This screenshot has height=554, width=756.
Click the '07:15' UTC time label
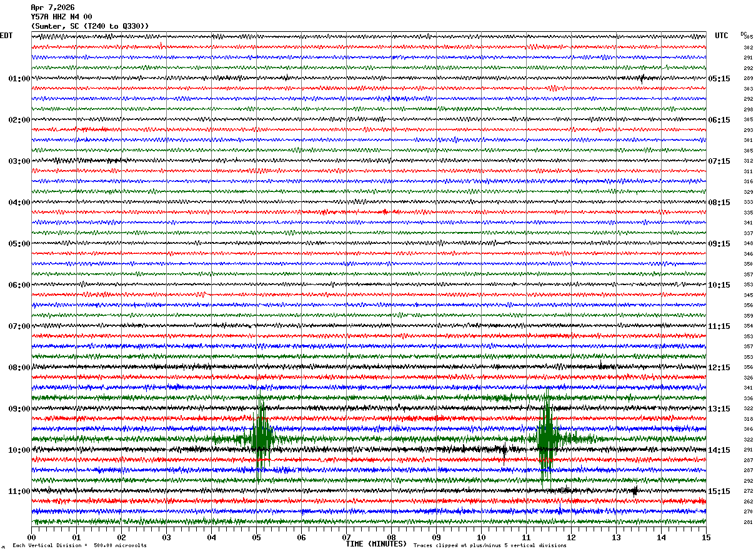click(x=719, y=161)
